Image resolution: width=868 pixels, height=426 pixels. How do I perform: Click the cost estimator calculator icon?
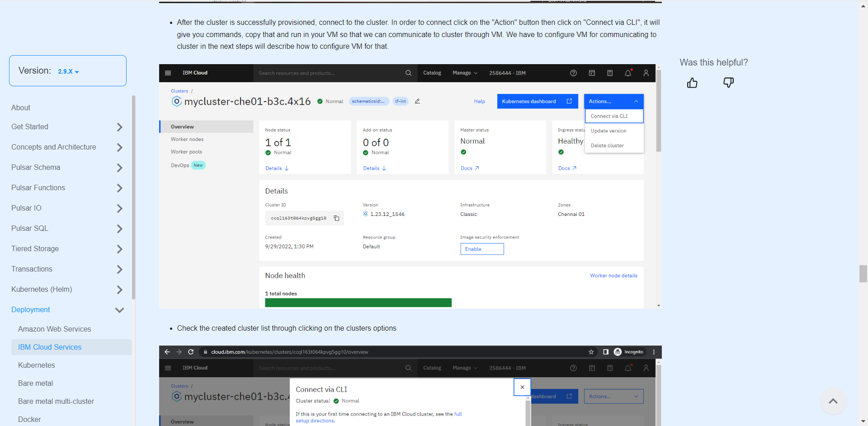pyautogui.click(x=610, y=73)
